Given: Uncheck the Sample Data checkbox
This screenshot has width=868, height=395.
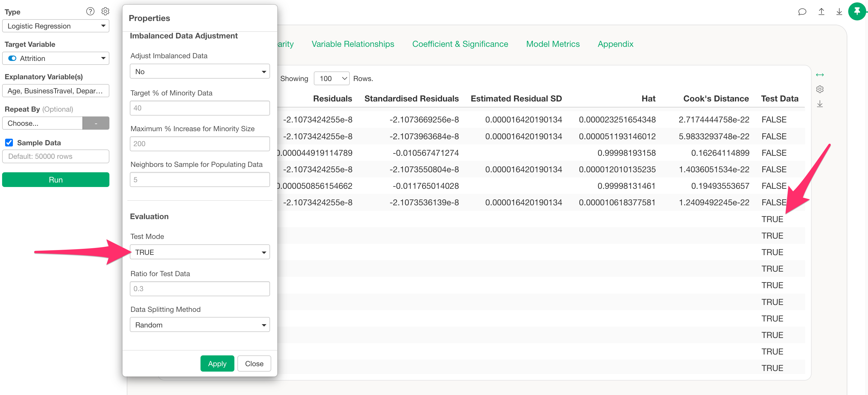Looking at the screenshot, I should click(9, 143).
